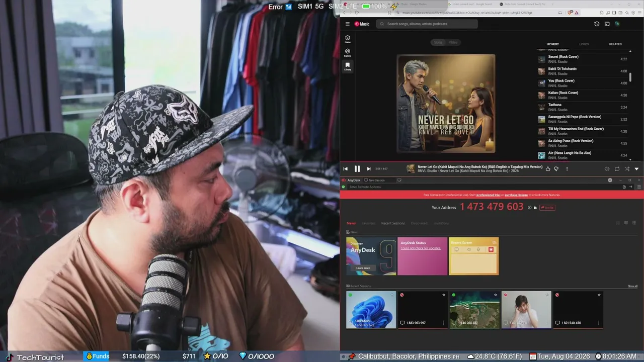Open the AnyDesk Recent Sessions tab

[x=393, y=223]
